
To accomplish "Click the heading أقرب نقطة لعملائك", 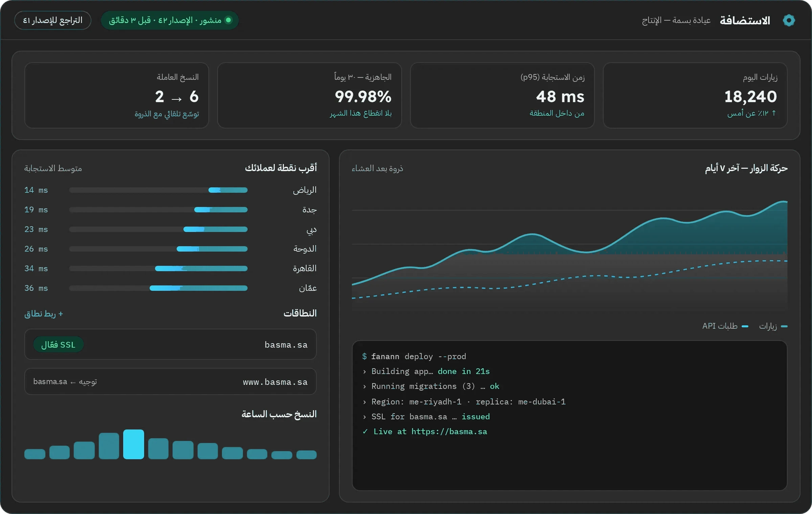I will click(x=281, y=168).
